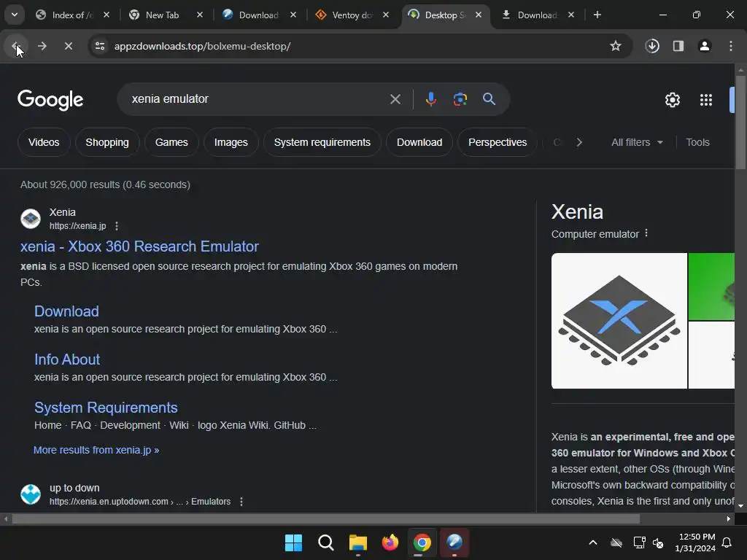Close the Ventoy tab
This screenshot has width=747, height=560.
click(386, 15)
